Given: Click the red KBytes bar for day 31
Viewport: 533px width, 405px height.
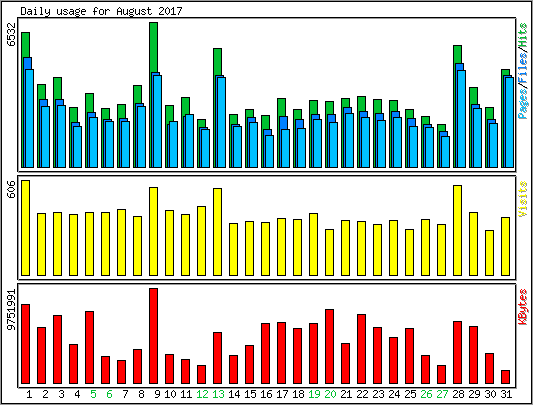Looking at the screenshot, I should point(505,377).
